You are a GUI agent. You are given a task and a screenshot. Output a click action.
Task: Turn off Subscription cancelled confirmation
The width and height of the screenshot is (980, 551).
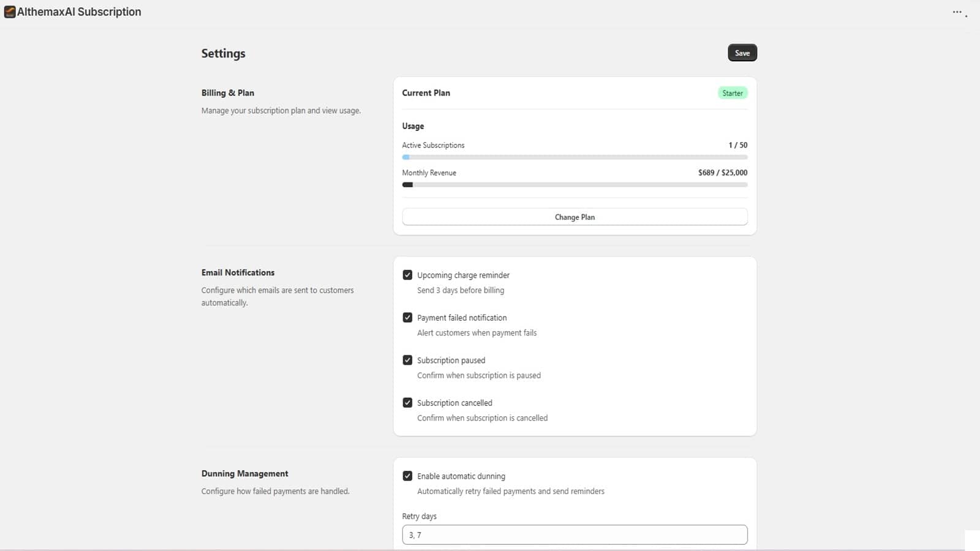pyautogui.click(x=407, y=403)
